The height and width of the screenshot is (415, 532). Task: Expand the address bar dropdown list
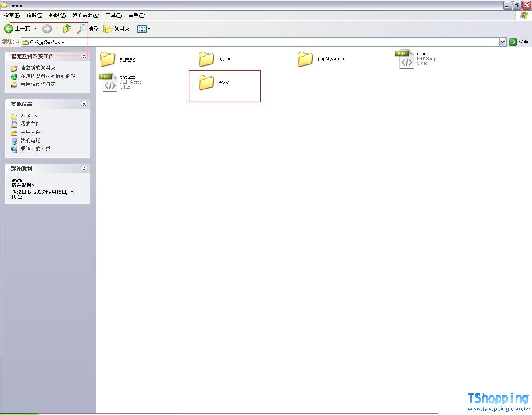(x=502, y=42)
